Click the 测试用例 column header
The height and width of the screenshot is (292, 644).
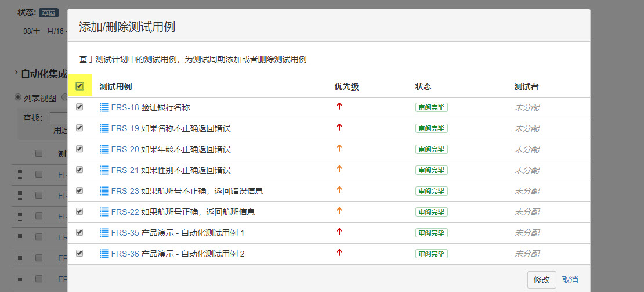115,86
